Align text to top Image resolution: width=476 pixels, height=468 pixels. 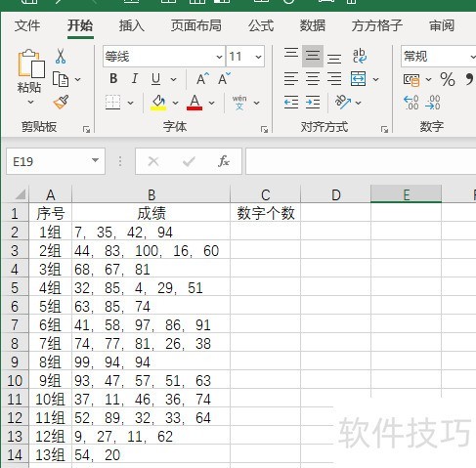pyautogui.click(x=291, y=53)
